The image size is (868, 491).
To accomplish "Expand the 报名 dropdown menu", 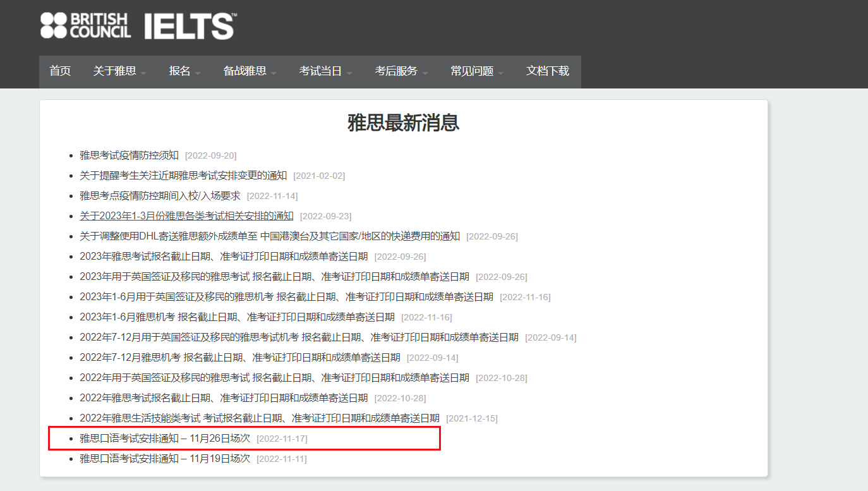I will [184, 71].
